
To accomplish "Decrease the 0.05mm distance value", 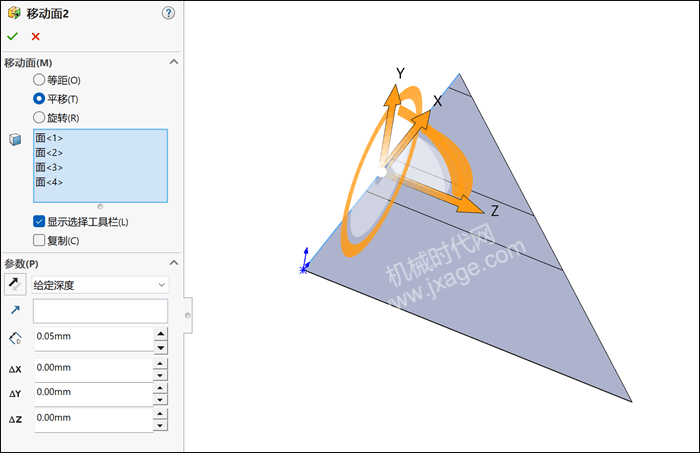I will click(161, 347).
